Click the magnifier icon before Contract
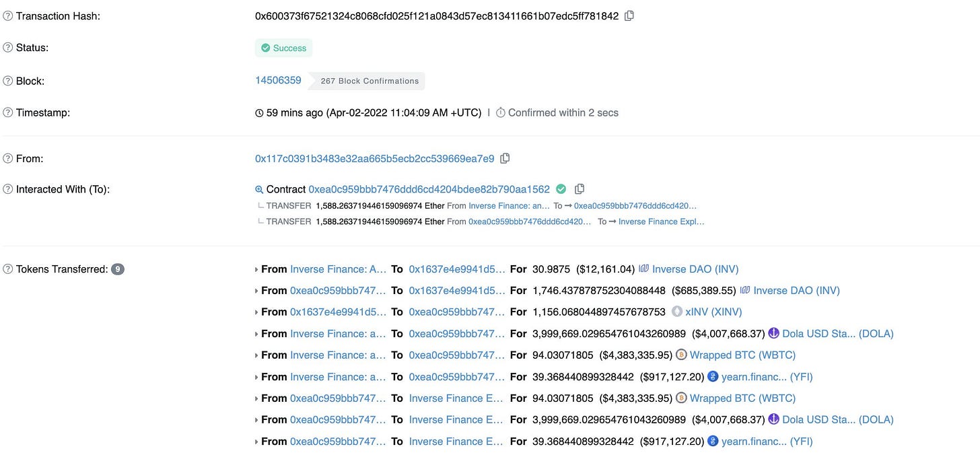Image resolution: width=980 pixels, height=459 pixels. pyautogui.click(x=259, y=190)
